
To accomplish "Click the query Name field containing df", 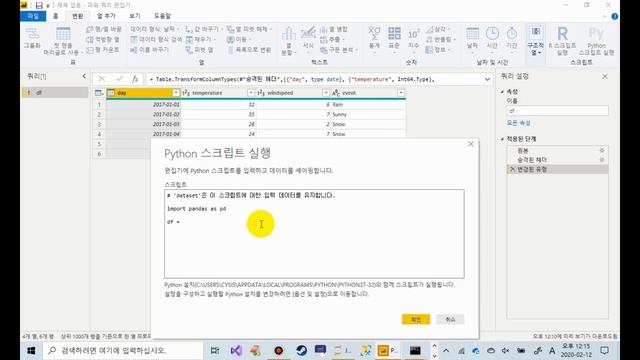I will [558, 111].
